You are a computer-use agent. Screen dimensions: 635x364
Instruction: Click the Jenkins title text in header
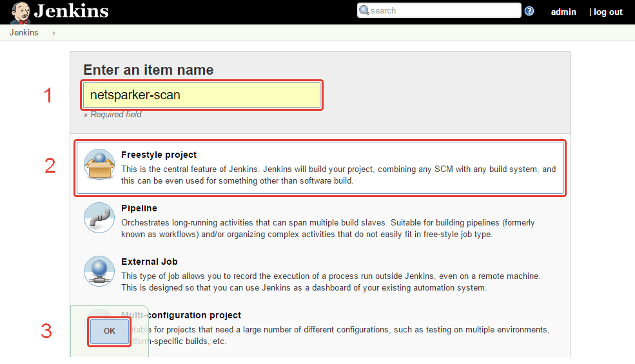tap(72, 11)
